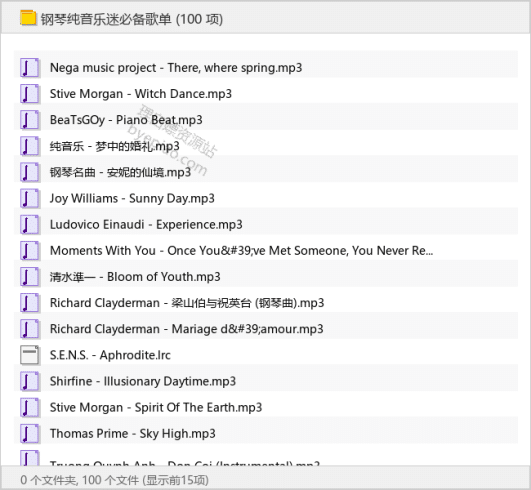Select music icon beside Nega music project file
Screen dimensions: 531x490
30,68
